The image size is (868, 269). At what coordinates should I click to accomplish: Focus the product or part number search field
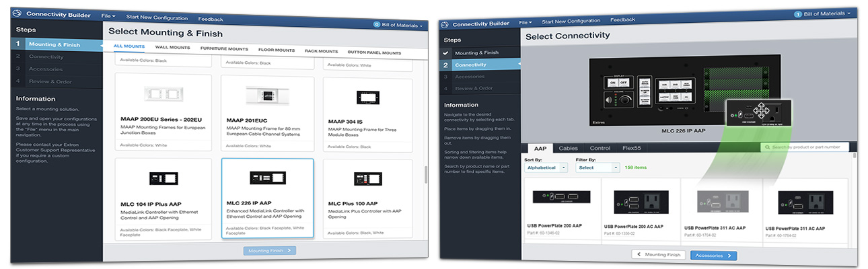[805, 147]
